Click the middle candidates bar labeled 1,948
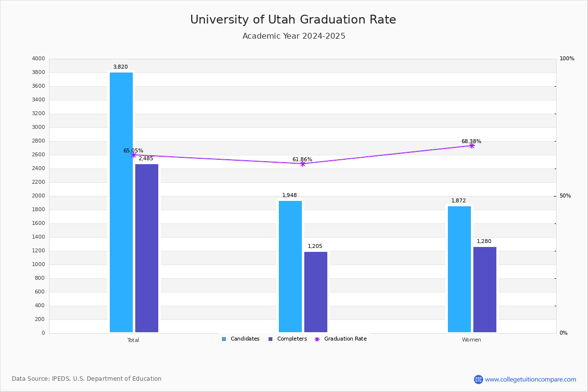This screenshot has width=588, height=392. coord(290,267)
